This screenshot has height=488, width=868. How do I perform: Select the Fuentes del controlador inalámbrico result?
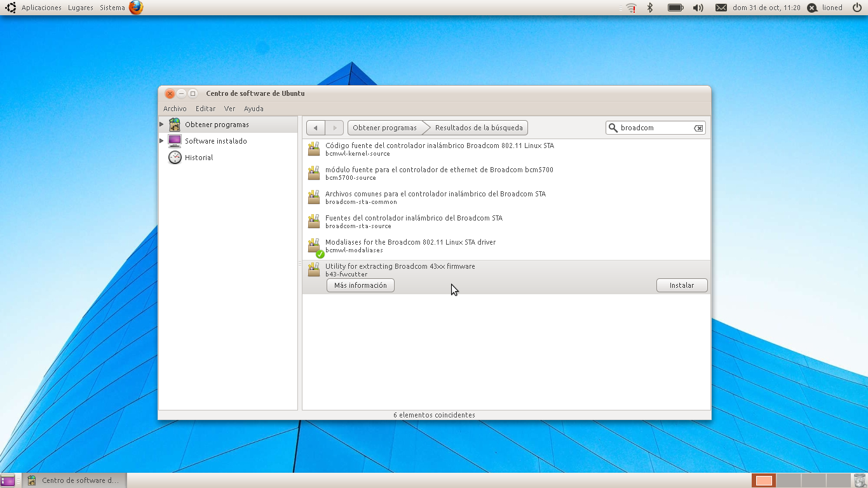coord(506,222)
